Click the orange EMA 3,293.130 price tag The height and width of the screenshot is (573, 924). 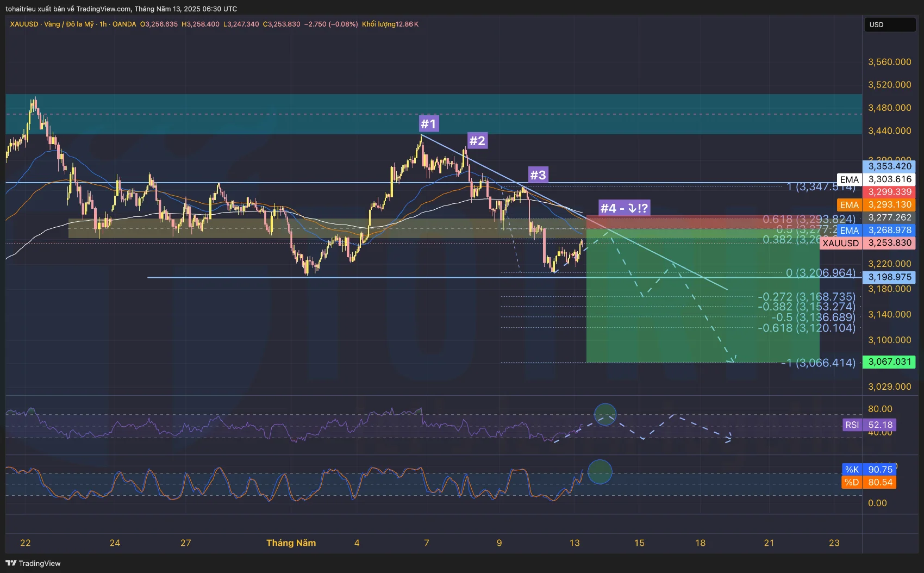point(876,205)
